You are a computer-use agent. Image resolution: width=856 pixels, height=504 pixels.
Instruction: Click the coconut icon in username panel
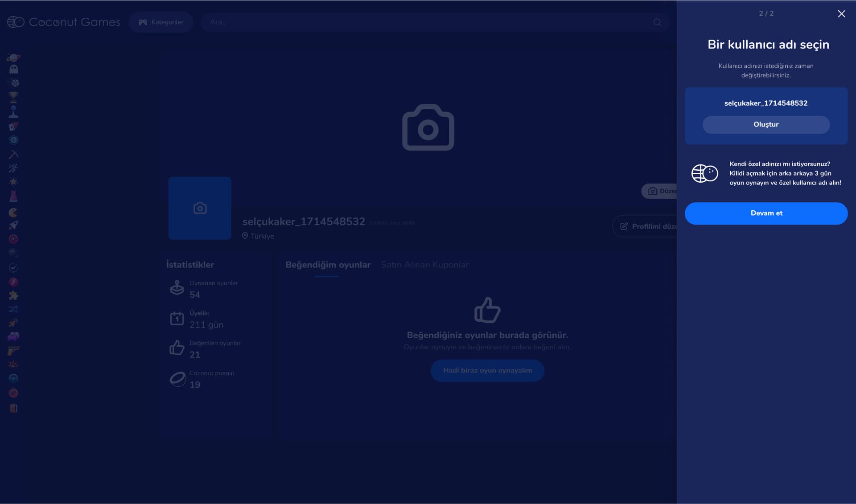(x=704, y=173)
